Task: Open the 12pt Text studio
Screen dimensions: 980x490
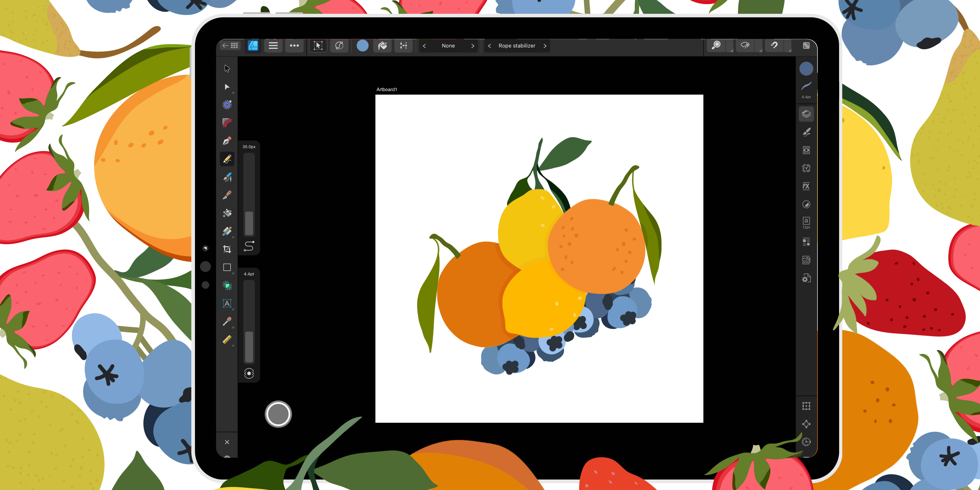Action: point(806,223)
